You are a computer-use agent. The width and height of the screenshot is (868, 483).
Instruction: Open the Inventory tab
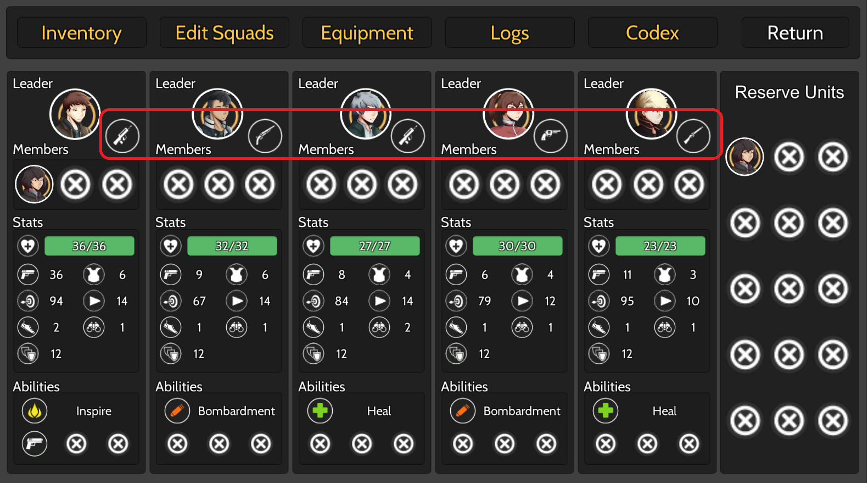coord(81,33)
